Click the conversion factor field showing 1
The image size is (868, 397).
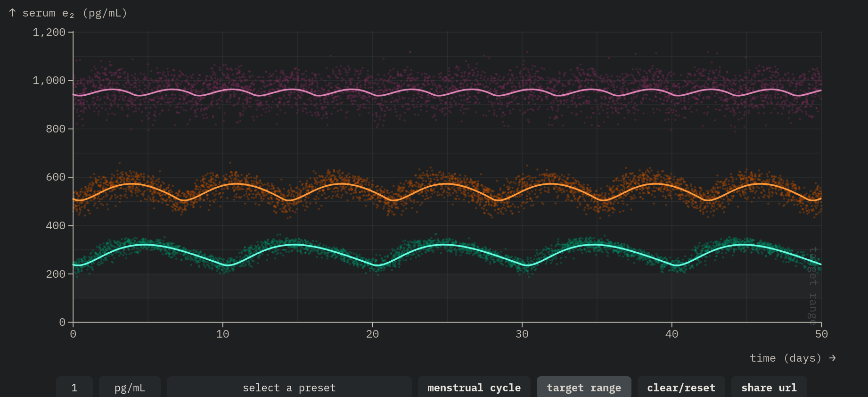pos(74,387)
